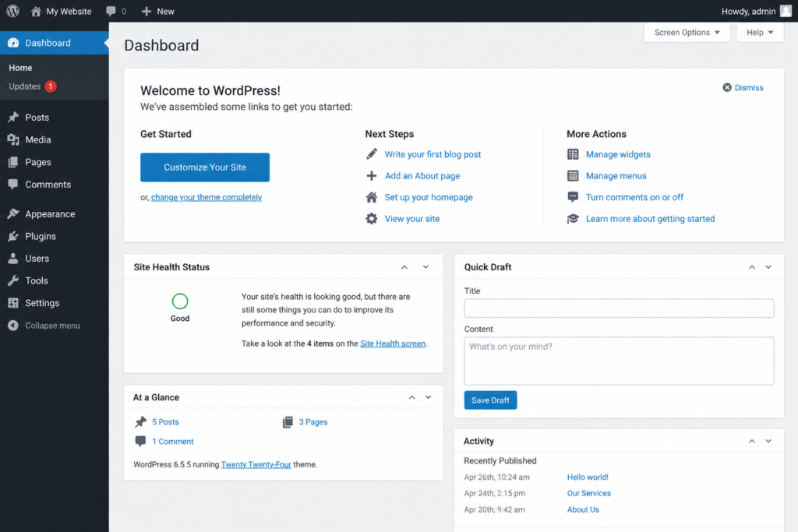Click the gear icon beside View your site

point(372,219)
